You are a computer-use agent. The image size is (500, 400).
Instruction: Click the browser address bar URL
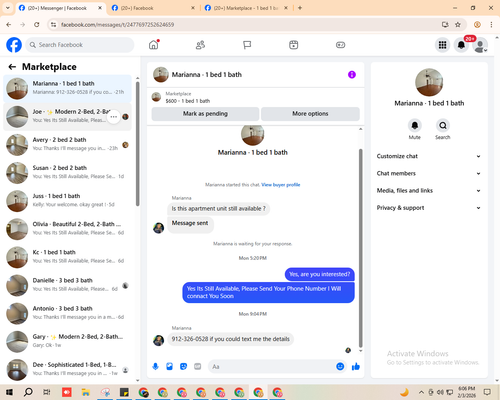pyautogui.click(x=117, y=24)
